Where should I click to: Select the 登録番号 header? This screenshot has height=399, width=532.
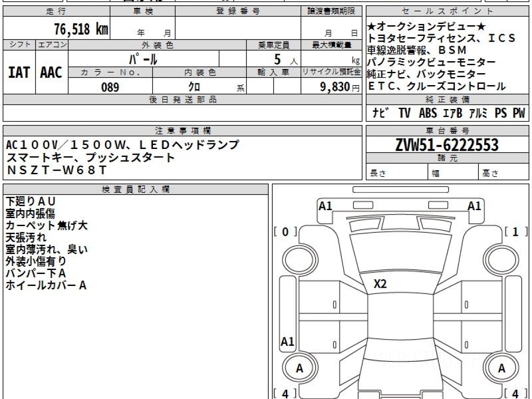click(x=238, y=12)
